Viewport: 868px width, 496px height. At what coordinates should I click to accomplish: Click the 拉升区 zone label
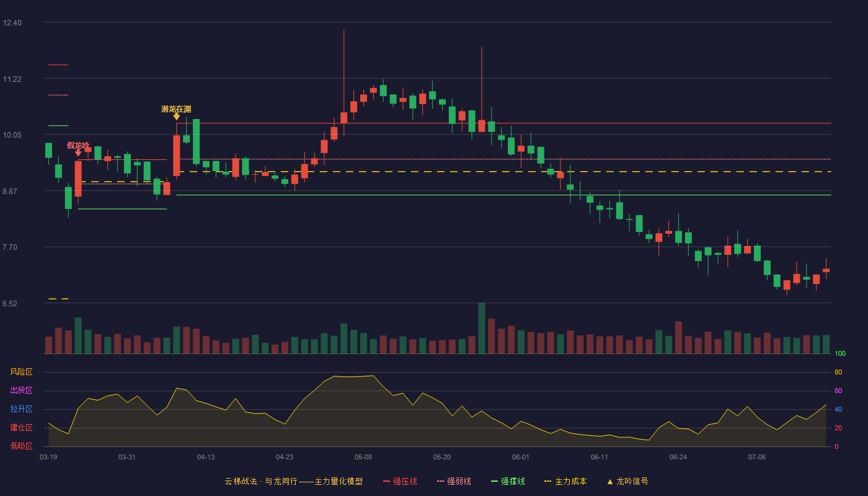pyautogui.click(x=21, y=409)
